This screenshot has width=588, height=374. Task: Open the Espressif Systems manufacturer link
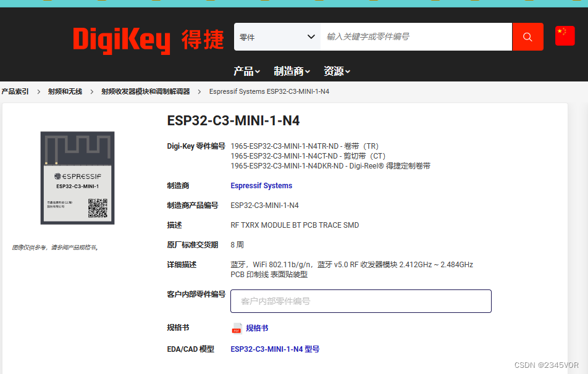tap(261, 186)
